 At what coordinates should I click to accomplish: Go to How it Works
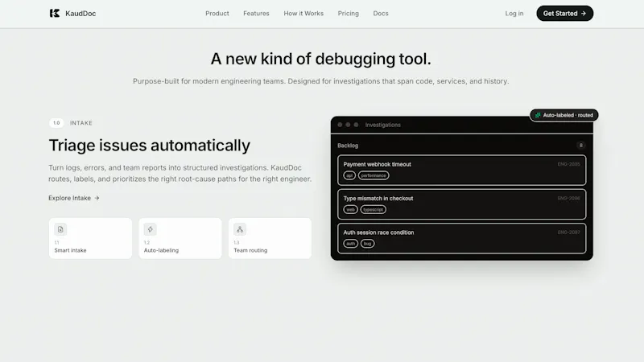[x=303, y=13]
